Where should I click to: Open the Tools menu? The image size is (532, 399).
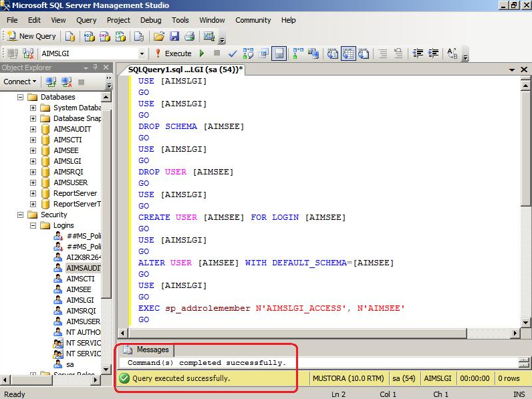(180, 20)
